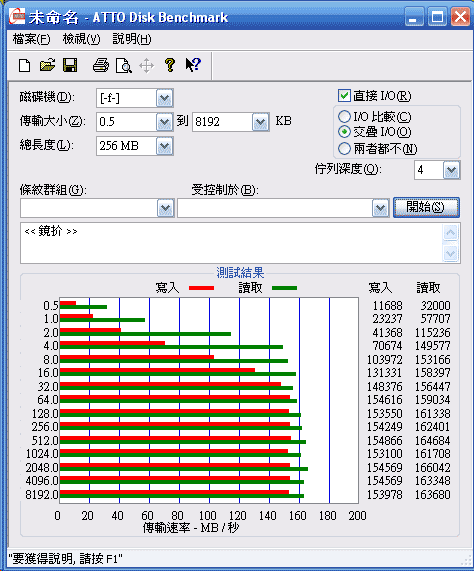Click the red 寫入 legend swatch
The image size is (474, 571).
[201, 288]
